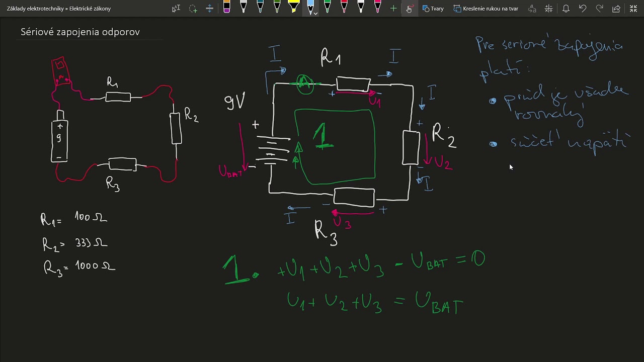Viewport: 644px width, 362px height.
Task: Choose the Insert Space tool
Action: pyautogui.click(x=210, y=9)
